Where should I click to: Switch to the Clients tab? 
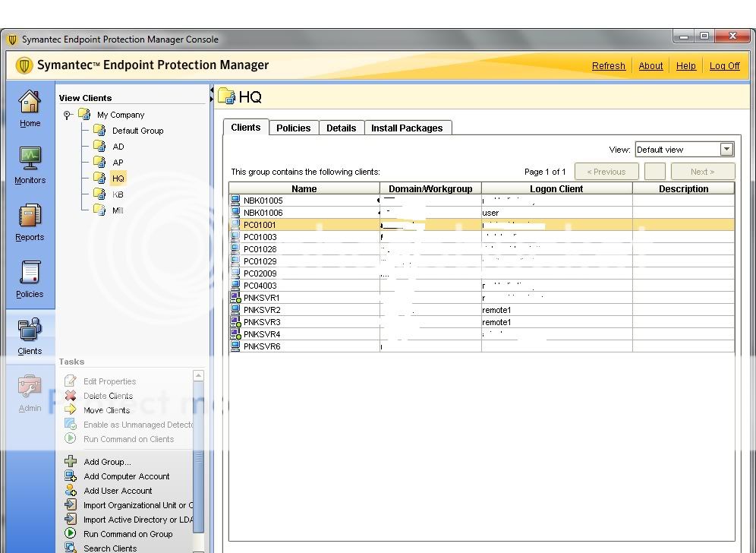click(x=245, y=128)
